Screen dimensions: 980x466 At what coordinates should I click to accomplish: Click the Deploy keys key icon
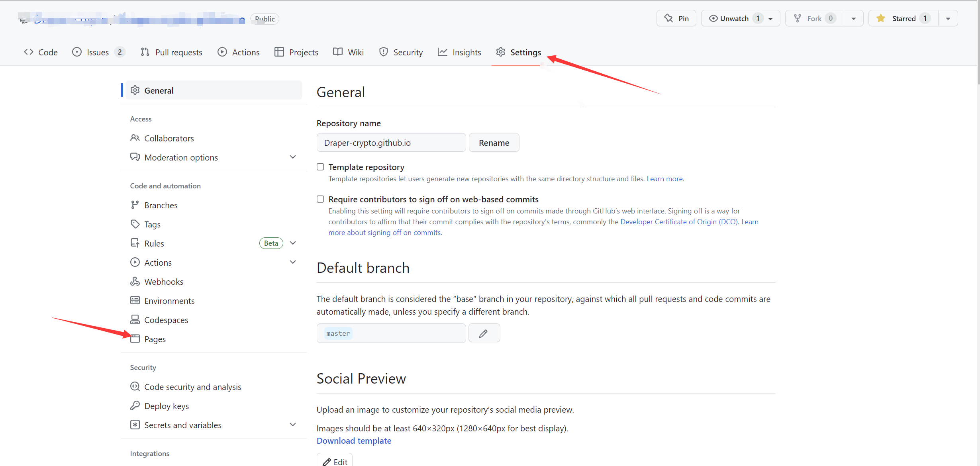pyautogui.click(x=135, y=406)
